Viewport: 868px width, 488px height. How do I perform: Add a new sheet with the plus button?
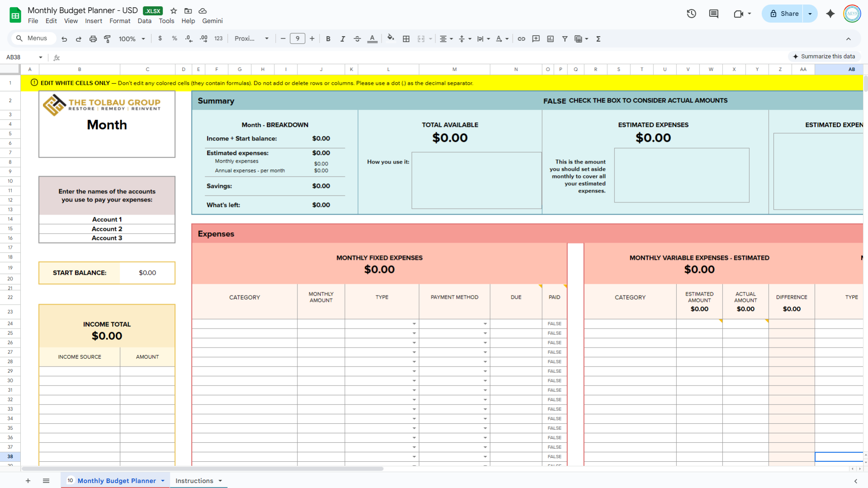point(28,481)
